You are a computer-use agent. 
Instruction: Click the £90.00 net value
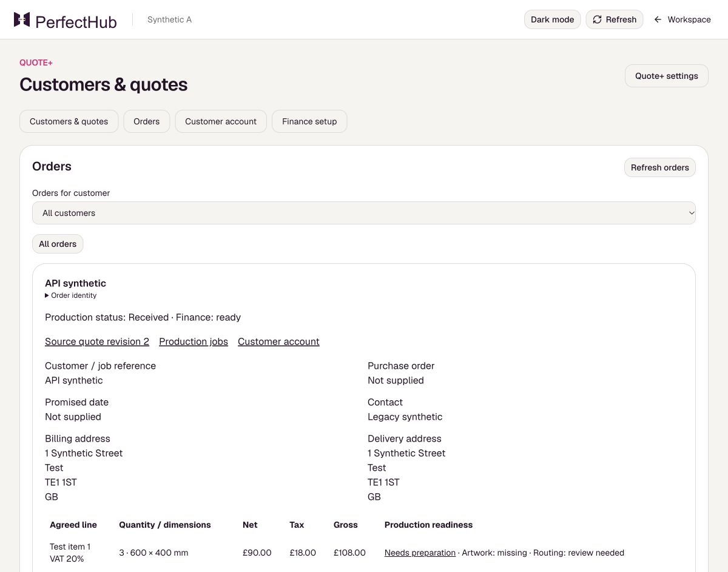tap(257, 553)
